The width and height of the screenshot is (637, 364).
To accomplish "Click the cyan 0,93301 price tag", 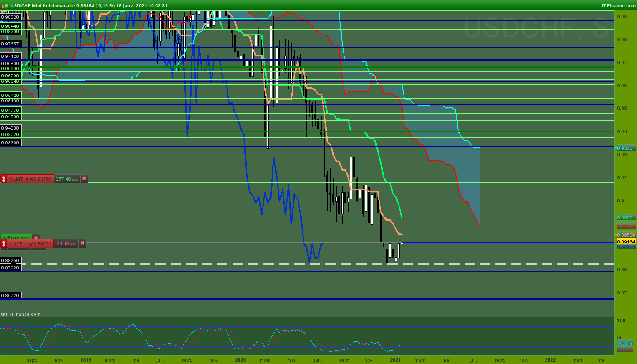I will point(626,148).
